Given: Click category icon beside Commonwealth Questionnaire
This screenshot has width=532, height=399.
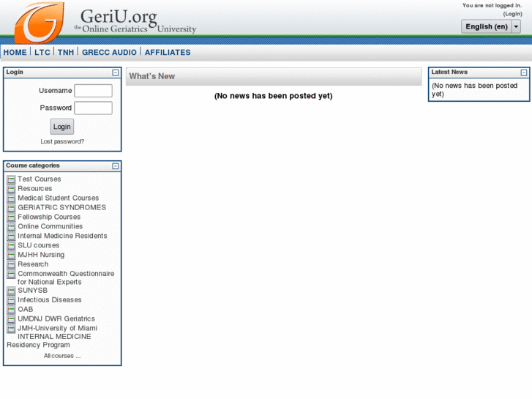Looking at the screenshot, I should tap(11, 274).
